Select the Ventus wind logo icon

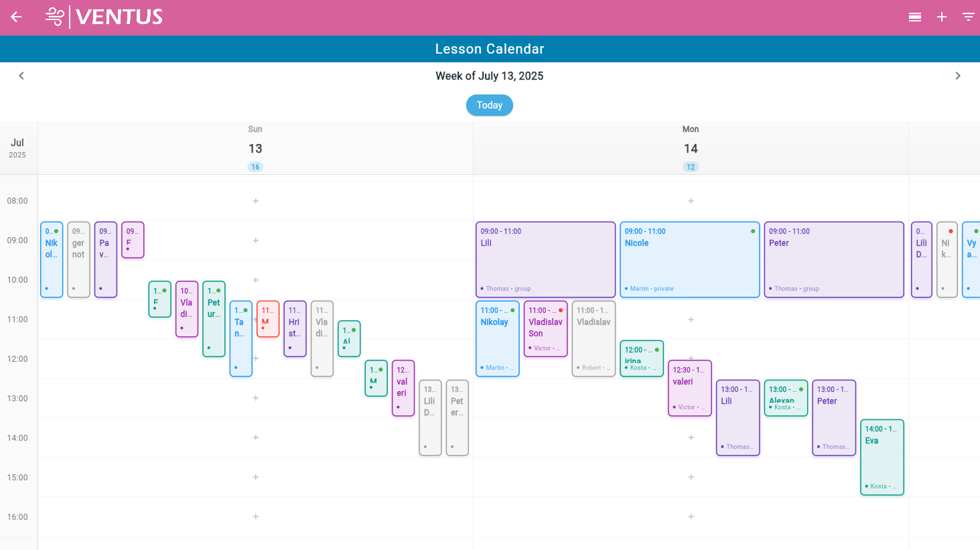pyautogui.click(x=54, y=17)
